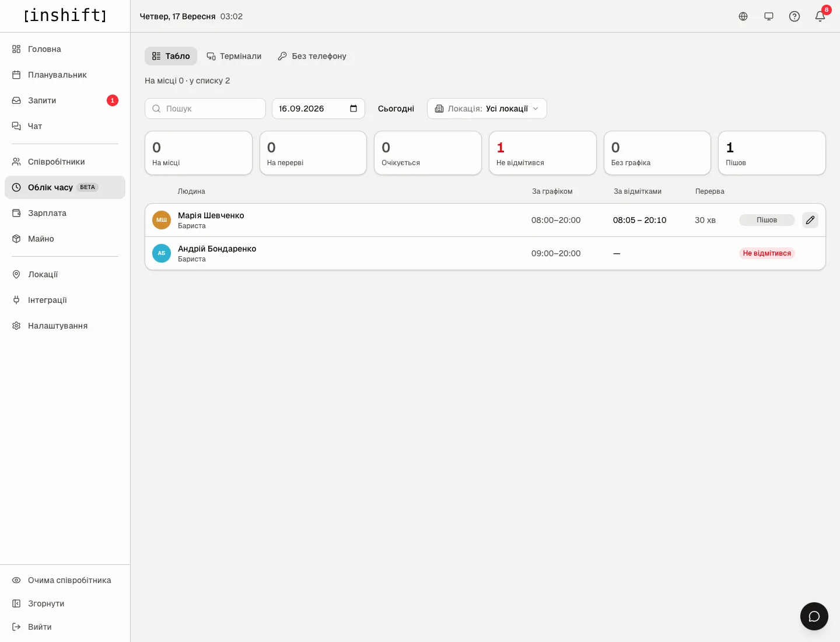Image resolution: width=840 pixels, height=642 pixels.
Task: Select the name Андрій Бондаренко
Action: pos(217,249)
